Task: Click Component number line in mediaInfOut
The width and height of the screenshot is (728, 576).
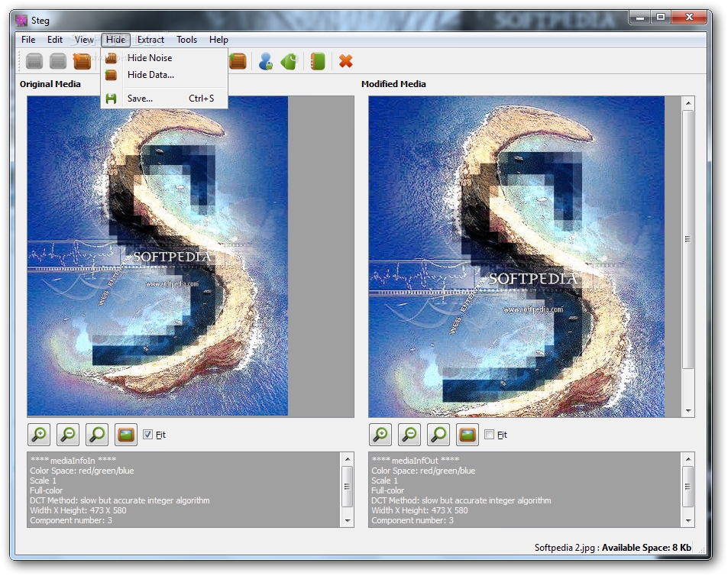Action: 413,520
